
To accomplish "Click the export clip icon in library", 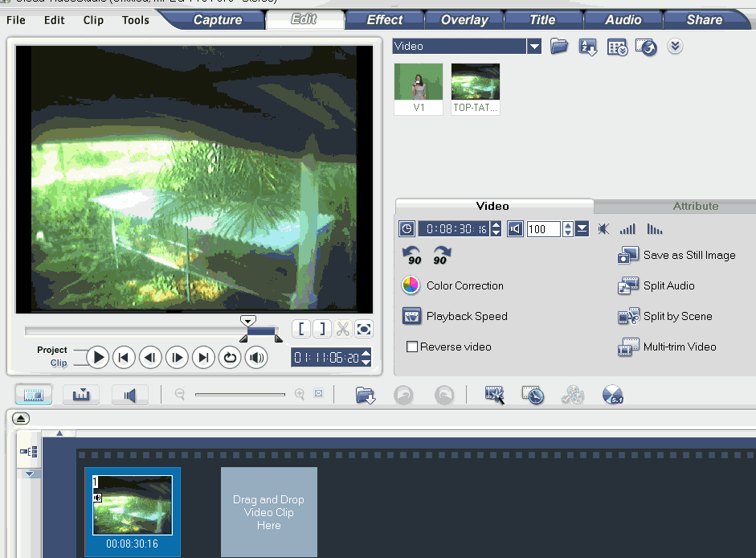I will (x=646, y=47).
